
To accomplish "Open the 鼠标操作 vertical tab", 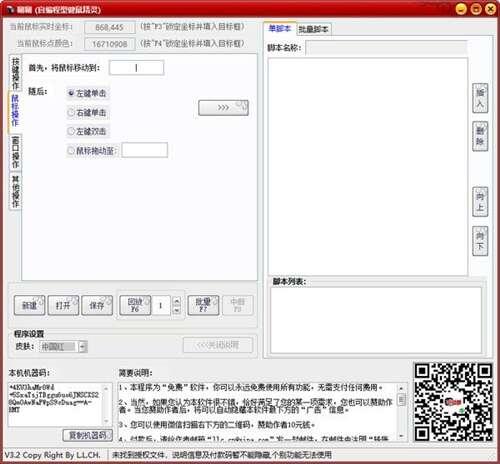I will [15, 111].
